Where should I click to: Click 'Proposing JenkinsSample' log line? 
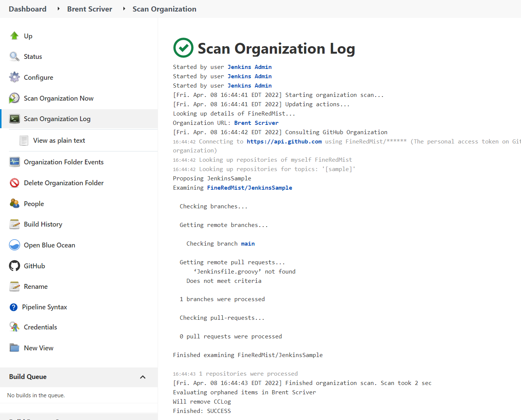(212, 179)
